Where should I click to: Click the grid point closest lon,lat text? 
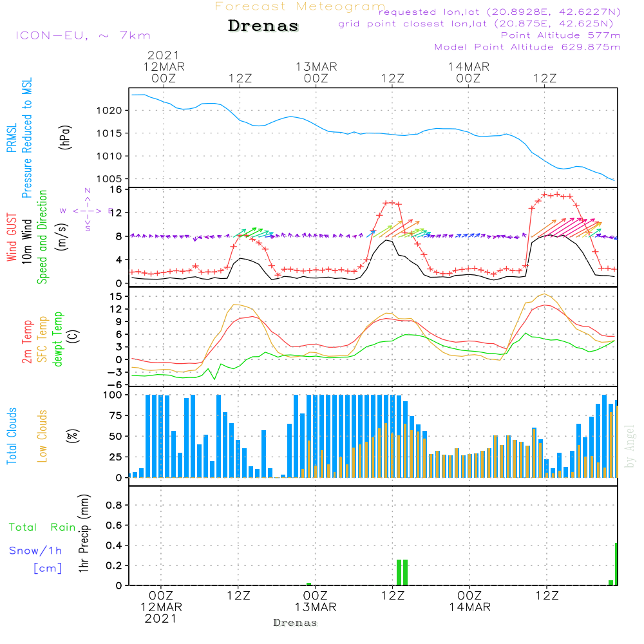pos(480,24)
